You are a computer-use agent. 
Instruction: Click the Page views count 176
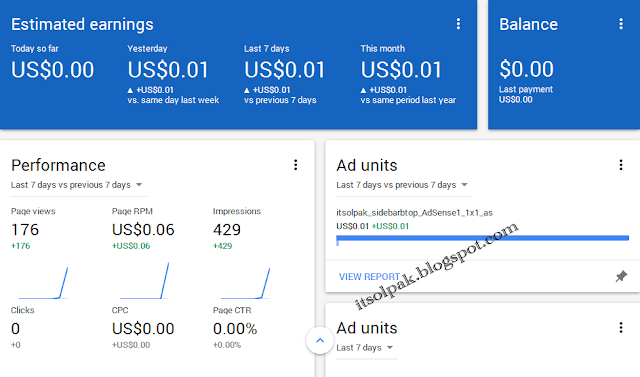tap(25, 230)
